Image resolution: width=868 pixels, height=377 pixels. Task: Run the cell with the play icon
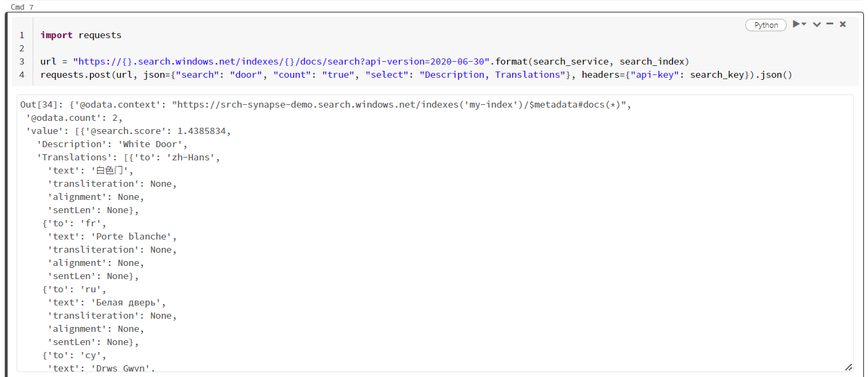[797, 24]
